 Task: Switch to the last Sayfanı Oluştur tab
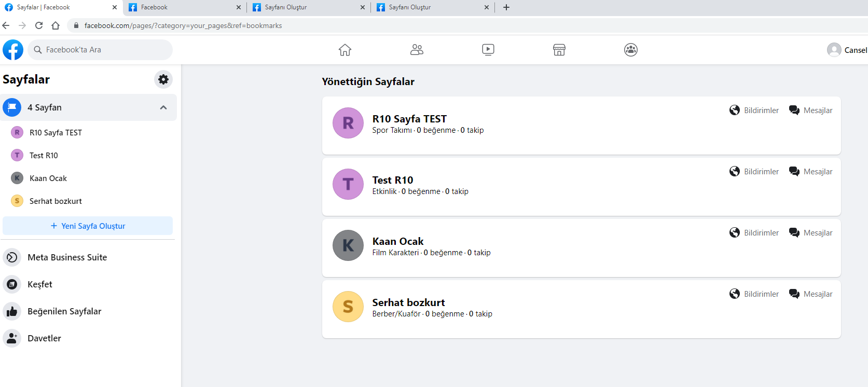pyautogui.click(x=433, y=7)
